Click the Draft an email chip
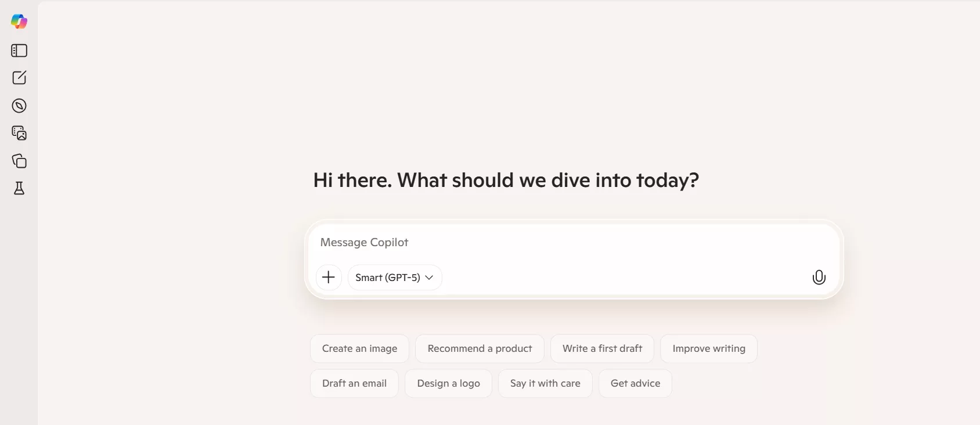Image resolution: width=980 pixels, height=425 pixels. (354, 383)
